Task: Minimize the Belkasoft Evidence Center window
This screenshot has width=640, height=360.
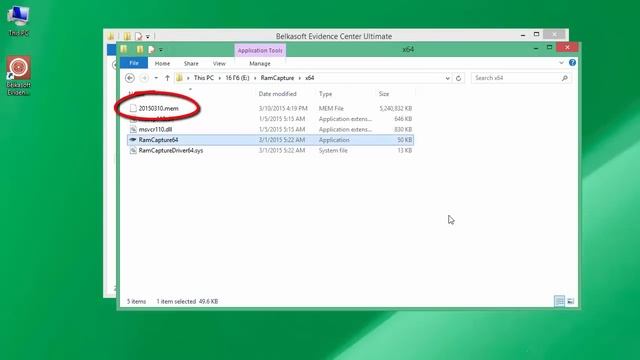Action: [523, 36]
